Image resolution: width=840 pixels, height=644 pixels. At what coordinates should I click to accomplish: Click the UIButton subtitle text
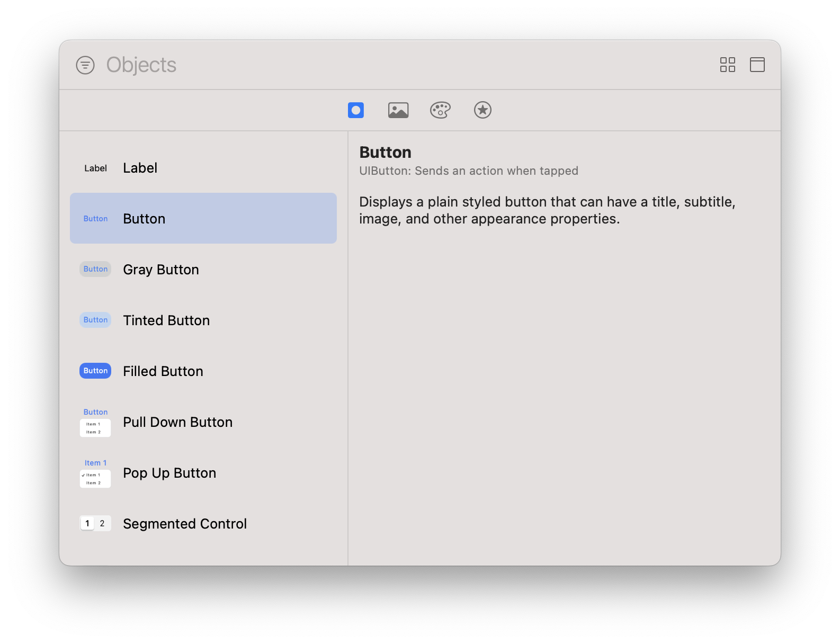[x=469, y=171]
